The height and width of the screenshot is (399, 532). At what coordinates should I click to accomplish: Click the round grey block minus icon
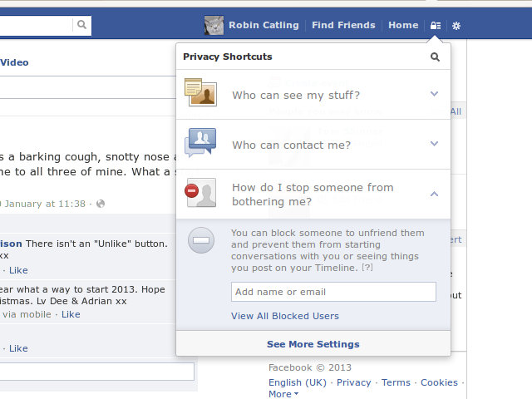[201, 240]
